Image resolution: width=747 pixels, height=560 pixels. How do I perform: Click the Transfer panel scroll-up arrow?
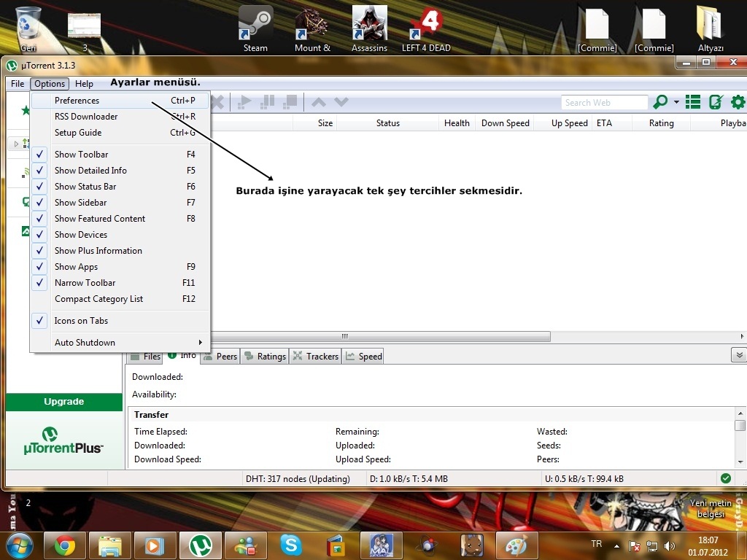pyautogui.click(x=740, y=413)
